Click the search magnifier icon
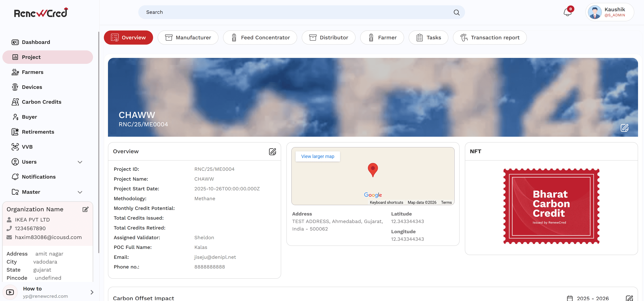644x301 pixels. pyautogui.click(x=457, y=12)
